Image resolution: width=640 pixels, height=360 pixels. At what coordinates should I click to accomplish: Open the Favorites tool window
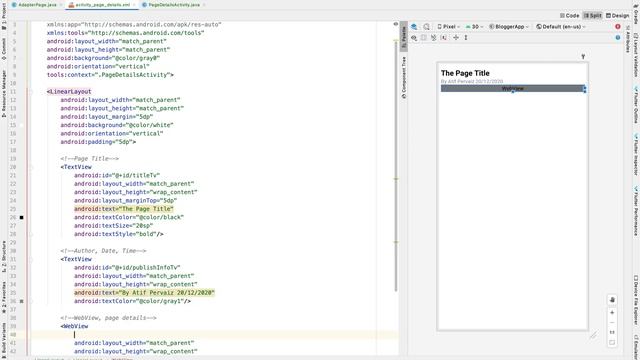pyautogui.click(x=4, y=298)
